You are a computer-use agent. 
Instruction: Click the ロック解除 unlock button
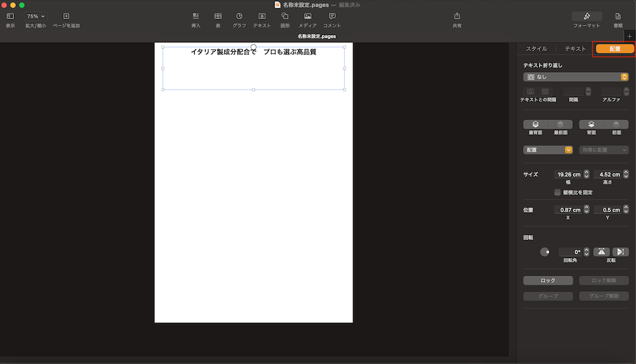point(604,280)
